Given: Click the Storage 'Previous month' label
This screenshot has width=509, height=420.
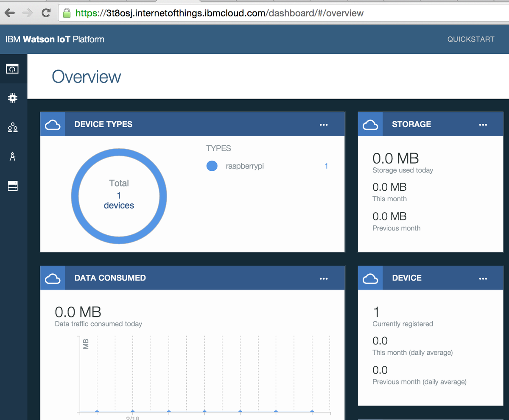Looking at the screenshot, I should 397,228.
